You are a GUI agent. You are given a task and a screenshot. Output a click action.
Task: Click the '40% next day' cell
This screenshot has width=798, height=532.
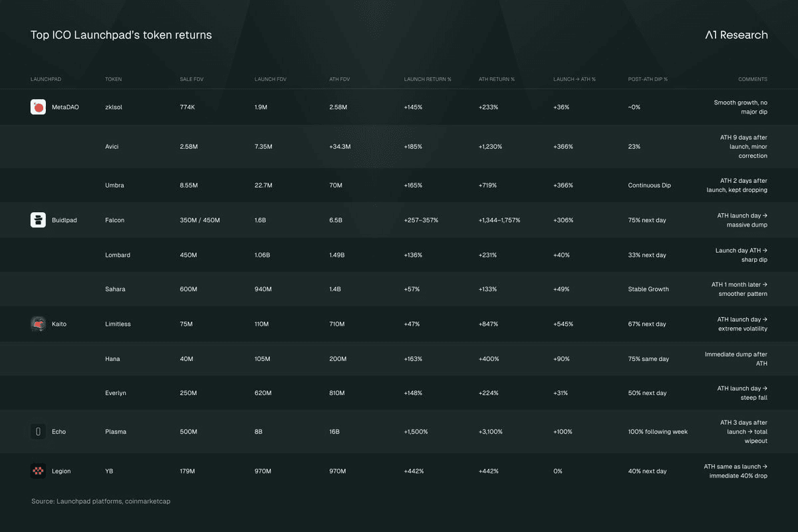click(x=647, y=471)
